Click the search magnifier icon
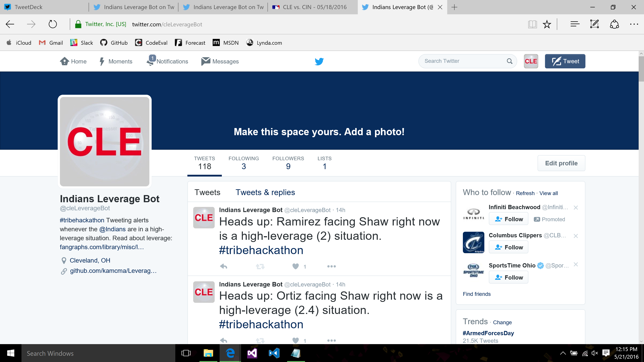 pyautogui.click(x=510, y=61)
